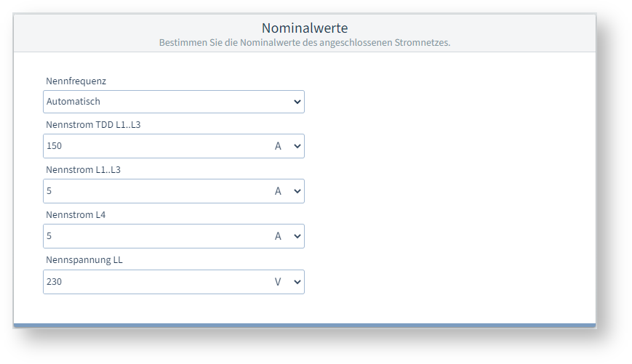Select the 'A' unit for Nennstrom L4
The width and height of the screenshot is (632, 364).
[x=278, y=236]
